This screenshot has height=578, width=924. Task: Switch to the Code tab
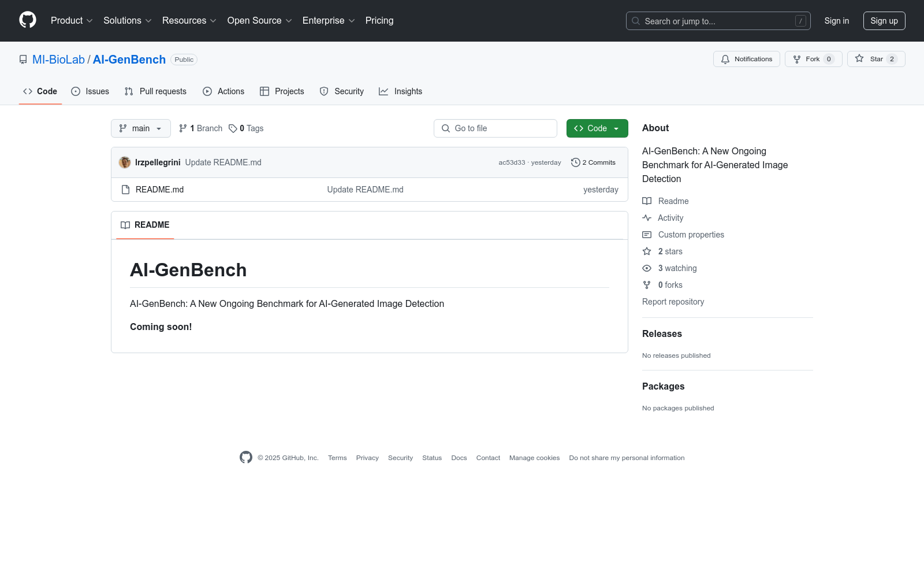pos(40,91)
